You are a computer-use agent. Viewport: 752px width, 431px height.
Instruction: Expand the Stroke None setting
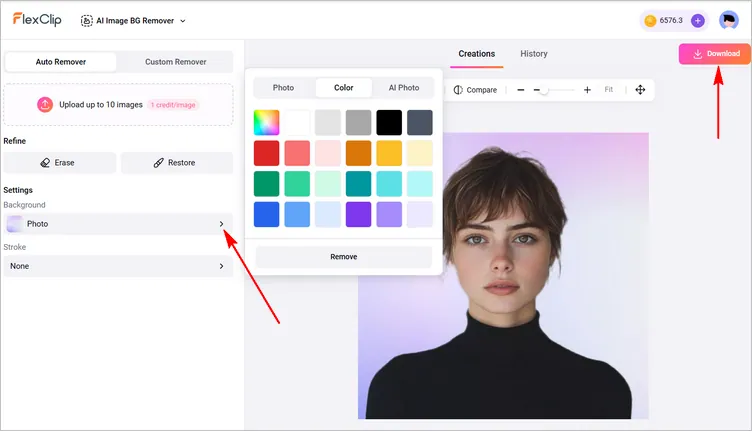[x=118, y=266]
